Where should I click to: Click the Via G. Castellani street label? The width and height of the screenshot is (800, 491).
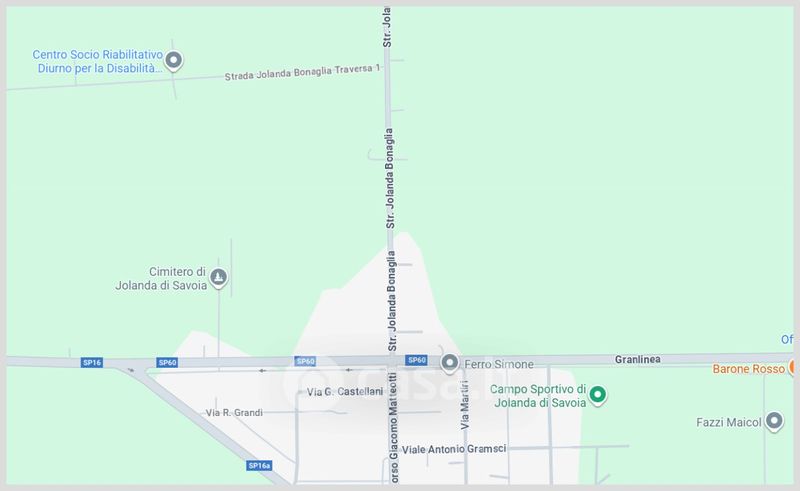pyautogui.click(x=344, y=391)
